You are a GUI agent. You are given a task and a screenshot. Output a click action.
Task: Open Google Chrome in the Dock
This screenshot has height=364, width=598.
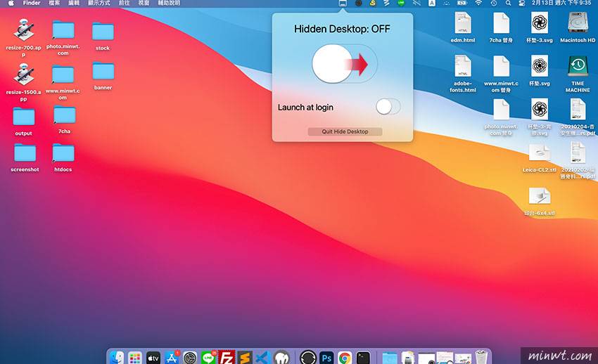(345, 358)
